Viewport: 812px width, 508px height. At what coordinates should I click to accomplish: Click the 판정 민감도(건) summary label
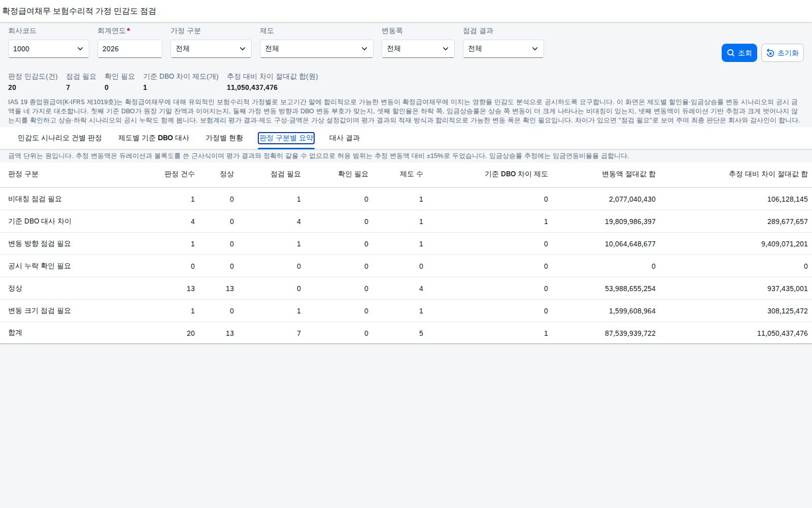[x=33, y=77]
